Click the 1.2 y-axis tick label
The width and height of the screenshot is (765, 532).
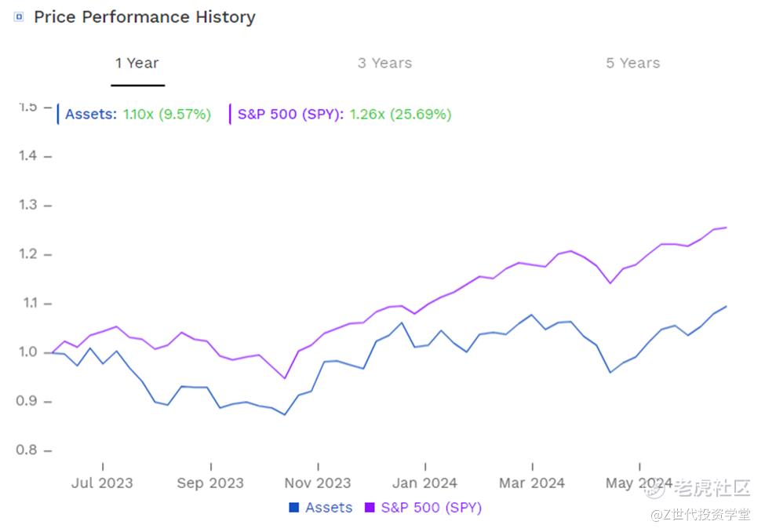tap(28, 254)
